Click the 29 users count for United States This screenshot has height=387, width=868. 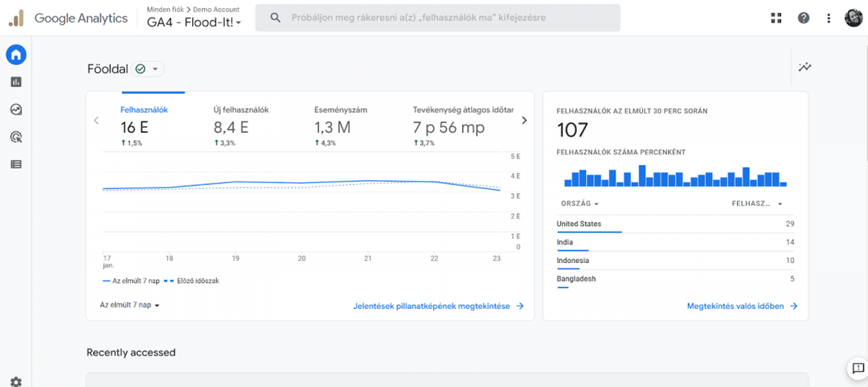790,224
